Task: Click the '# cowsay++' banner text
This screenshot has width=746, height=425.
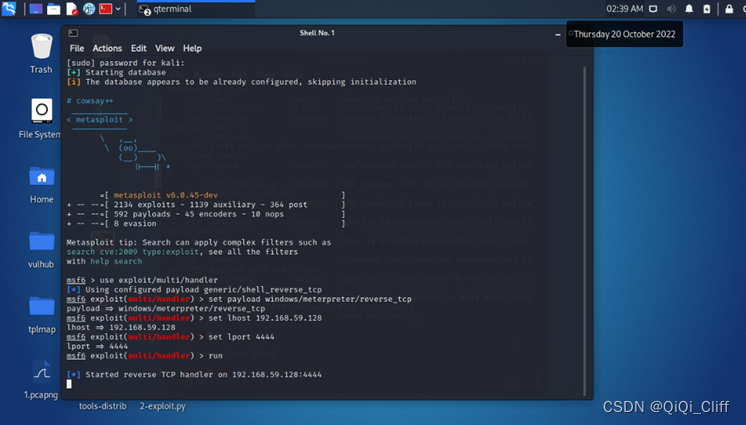Action: (90, 101)
